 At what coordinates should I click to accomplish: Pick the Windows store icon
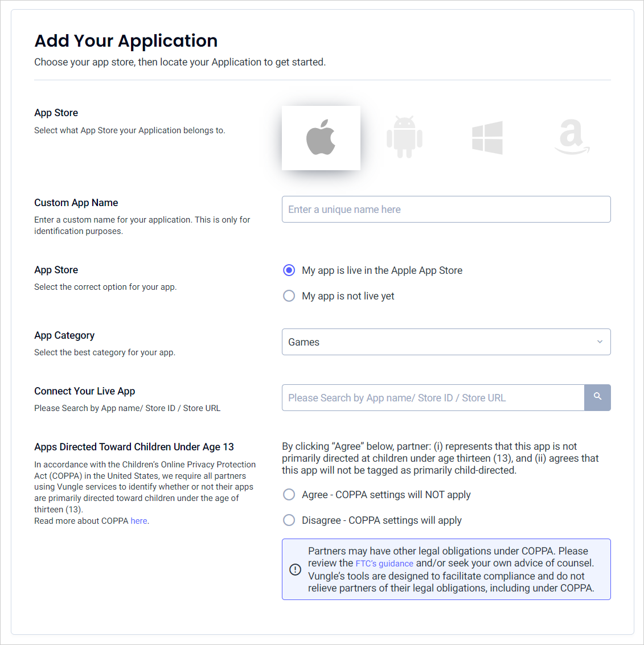(x=487, y=138)
